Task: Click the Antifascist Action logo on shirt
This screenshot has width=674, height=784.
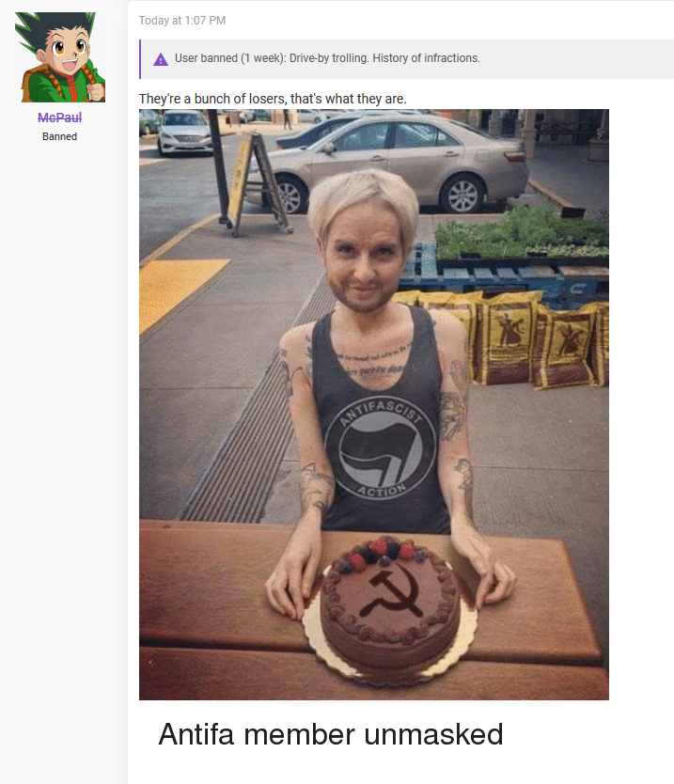Action: [x=381, y=448]
